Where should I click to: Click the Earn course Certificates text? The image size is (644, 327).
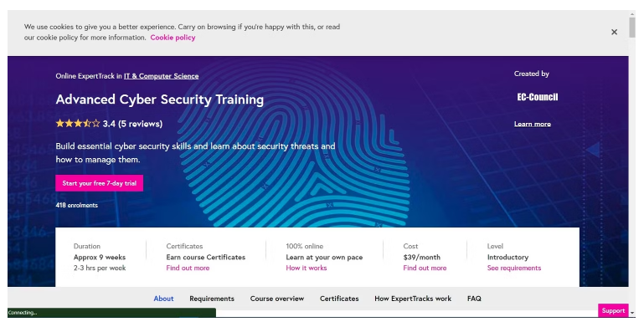click(206, 258)
